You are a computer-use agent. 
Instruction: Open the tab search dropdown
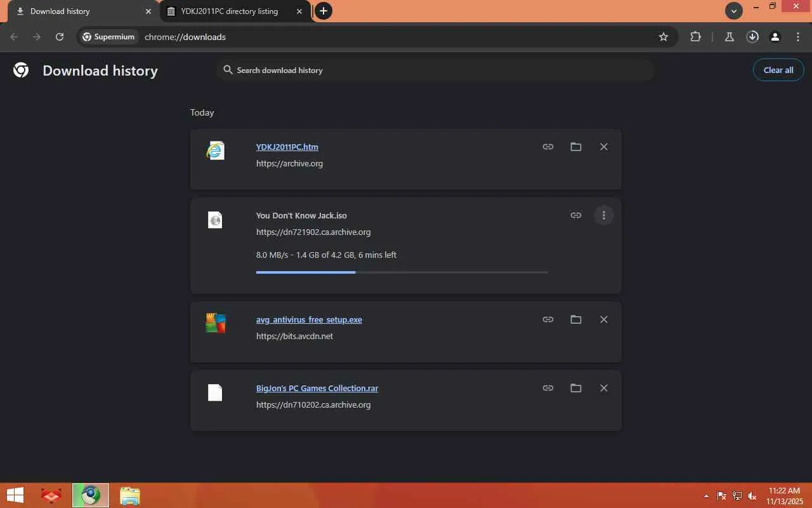[x=734, y=11]
